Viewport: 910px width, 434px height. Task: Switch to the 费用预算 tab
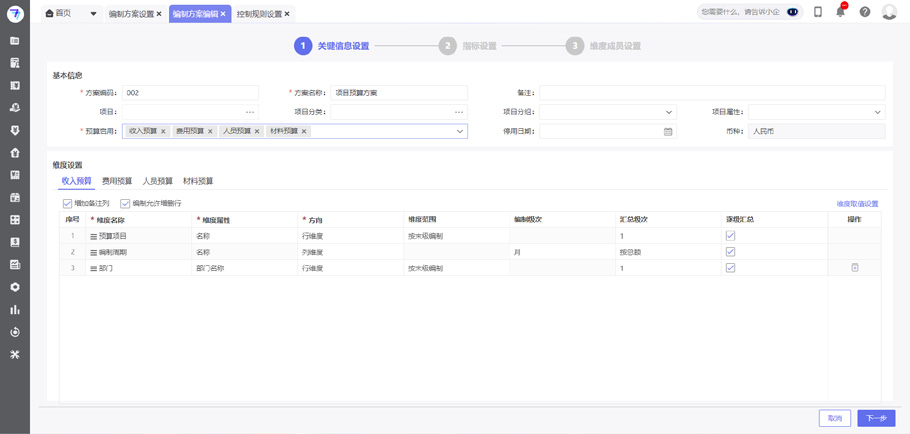pos(117,181)
